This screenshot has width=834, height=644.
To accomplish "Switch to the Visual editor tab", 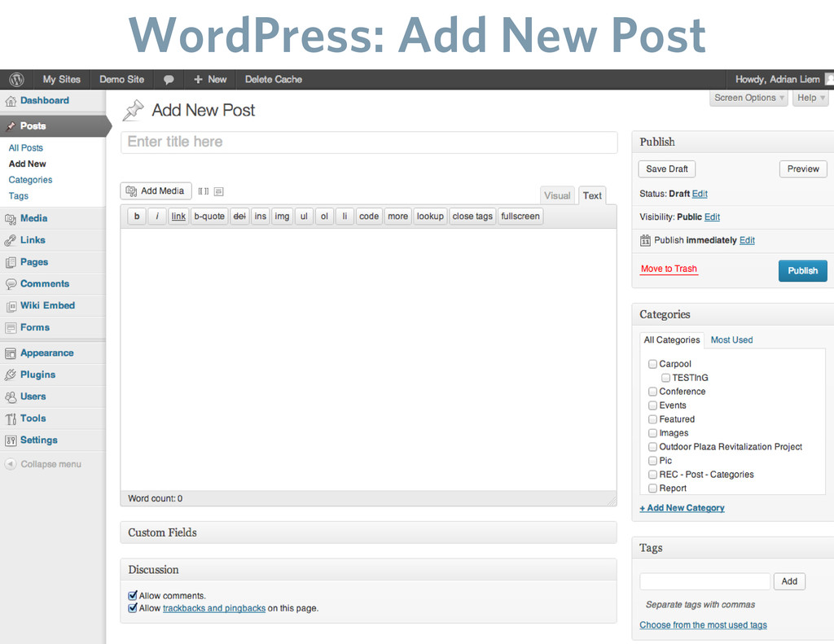I will pos(557,195).
